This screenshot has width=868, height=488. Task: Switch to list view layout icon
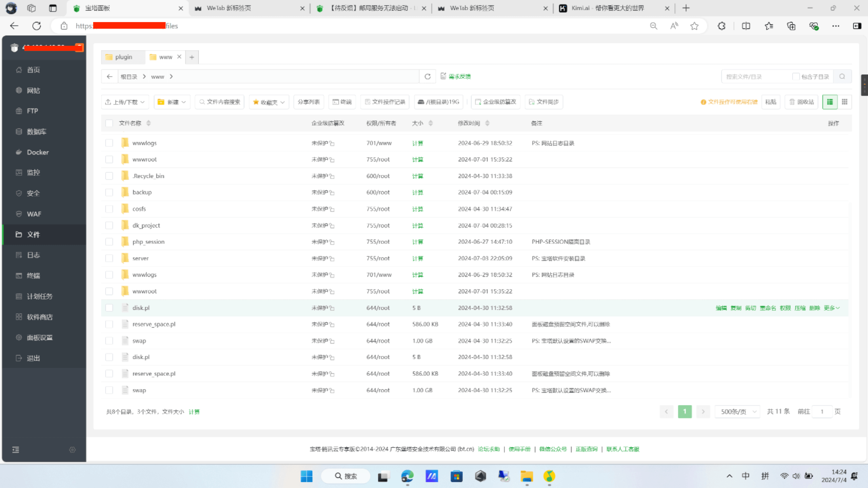click(x=830, y=102)
